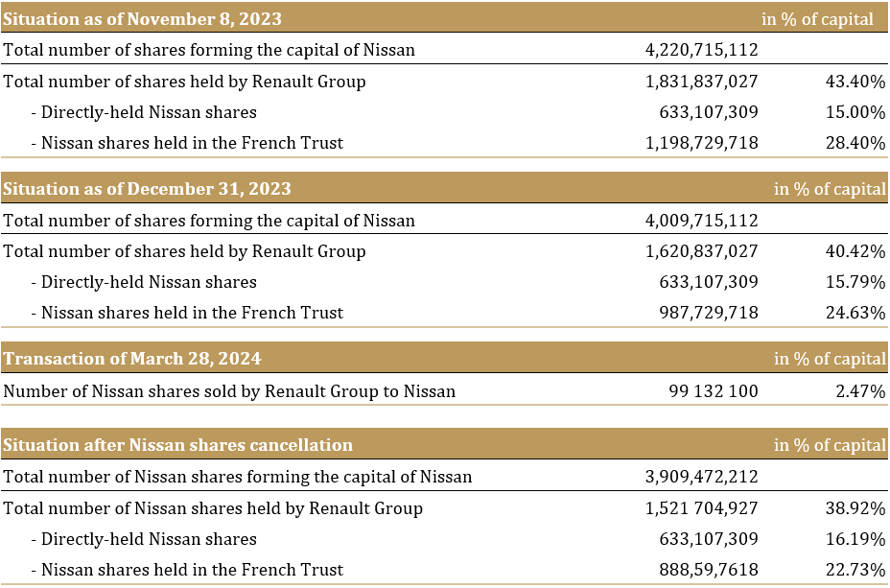
Task: Click the 'Situation as of December 31, 2023' header
Action: tap(147, 189)
